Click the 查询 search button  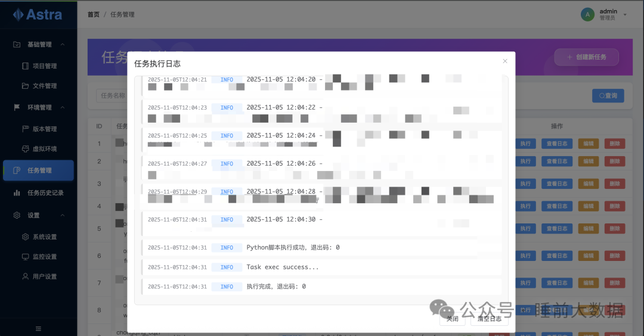608,95
